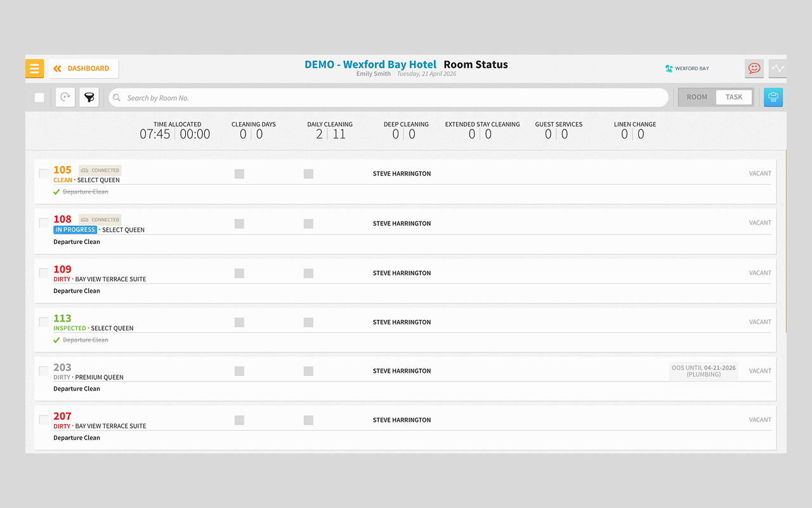
Task: Open room number 108
Action: [x=62, y=219]
